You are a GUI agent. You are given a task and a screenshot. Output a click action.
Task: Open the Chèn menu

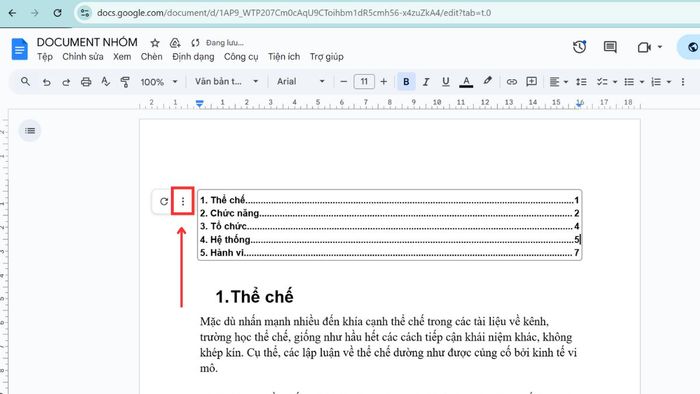[x=151, y=57]
